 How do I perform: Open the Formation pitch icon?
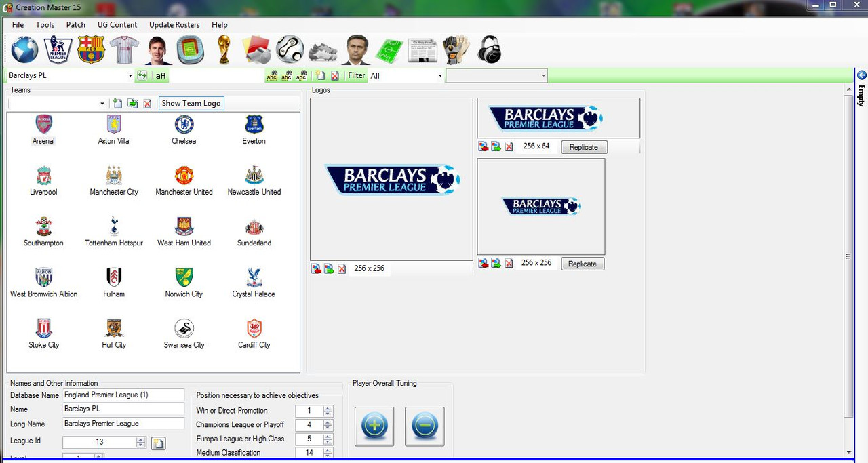(x=389, y=51)
